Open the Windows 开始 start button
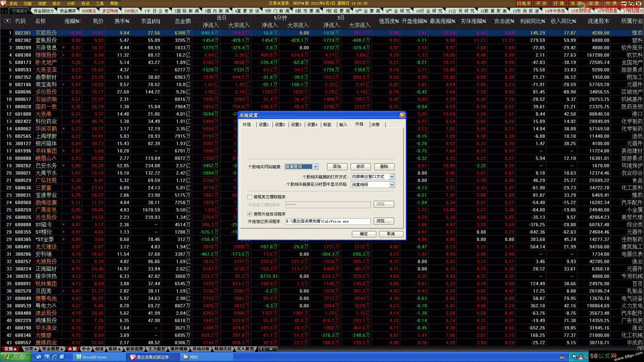This screenshot has width=644, height=362. [16, 357]
